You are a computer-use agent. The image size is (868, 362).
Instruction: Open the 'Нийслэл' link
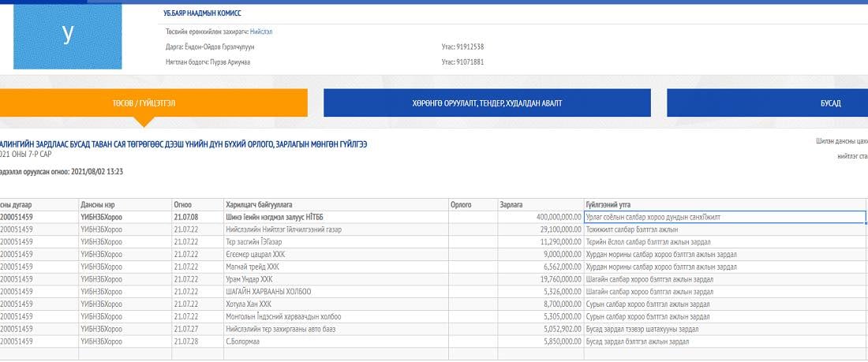click(261, 32)
